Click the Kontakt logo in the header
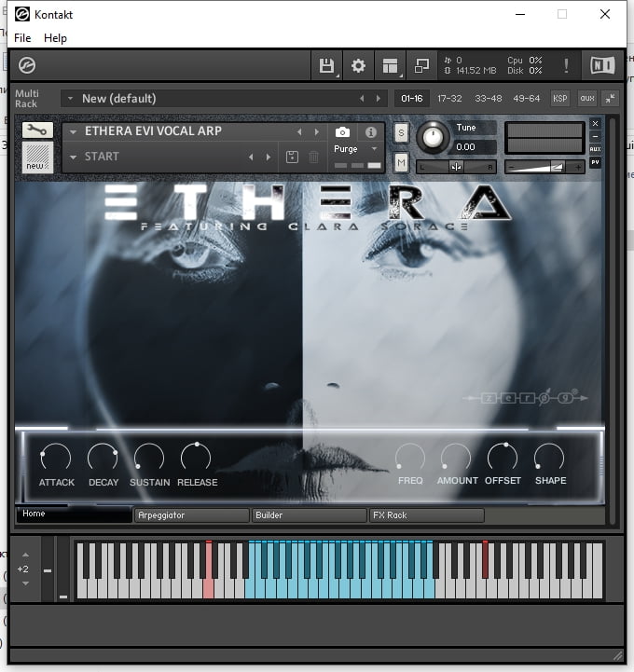The image size is (634, 672). pyautogui.click(x=27, y=65)
